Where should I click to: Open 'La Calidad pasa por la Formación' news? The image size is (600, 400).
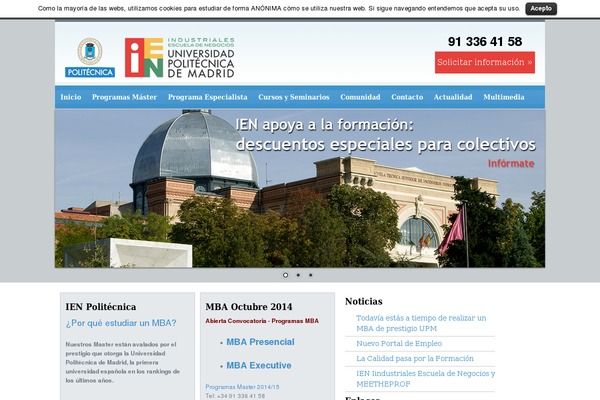tap(415, 359)
